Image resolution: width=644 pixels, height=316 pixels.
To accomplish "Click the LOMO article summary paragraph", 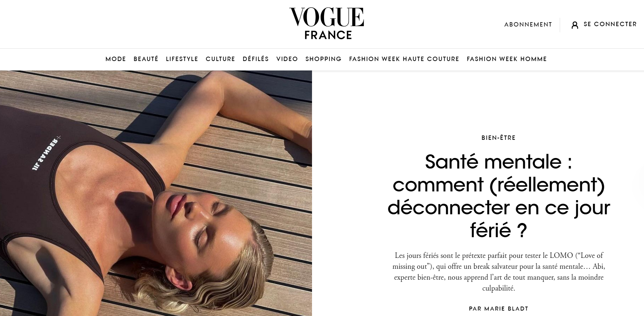I will [x=498, y=272].
